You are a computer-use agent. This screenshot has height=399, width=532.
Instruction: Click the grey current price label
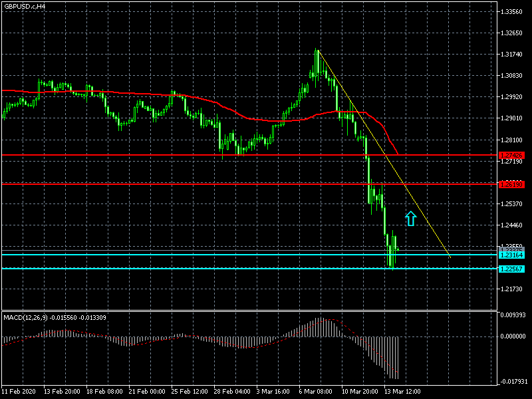(511, 249)
